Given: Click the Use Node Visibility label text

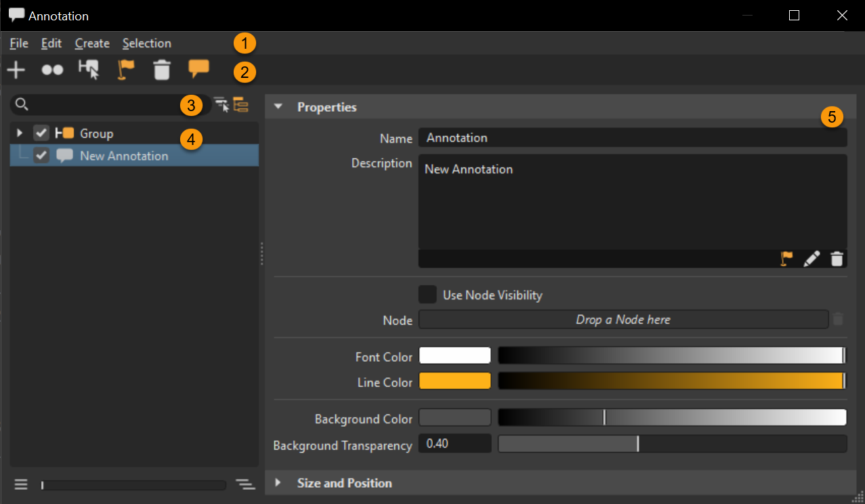Looking at the screenshot, I should point(492,295).
